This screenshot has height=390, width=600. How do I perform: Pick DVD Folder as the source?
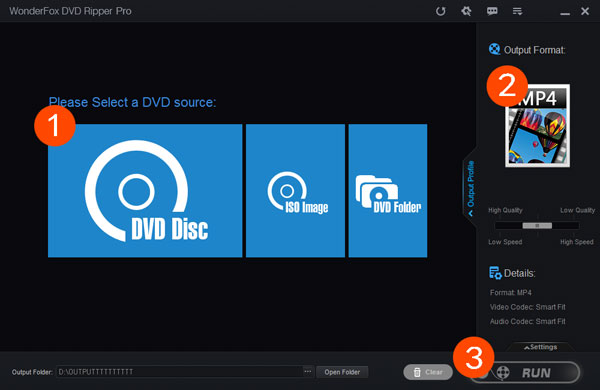(x=388, y=190)
